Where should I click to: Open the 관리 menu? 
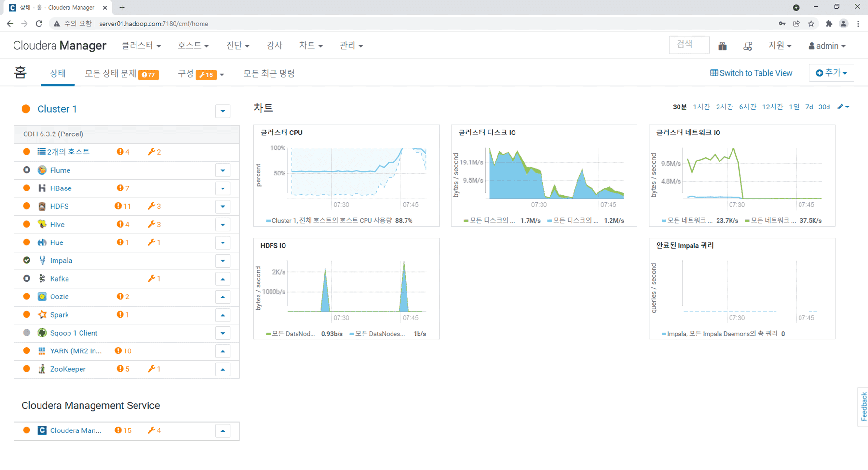[351, 45]
